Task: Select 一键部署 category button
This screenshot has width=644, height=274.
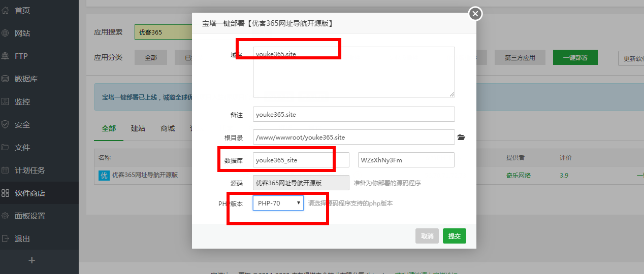Action: pyautogui.click(x=575, y=57)
